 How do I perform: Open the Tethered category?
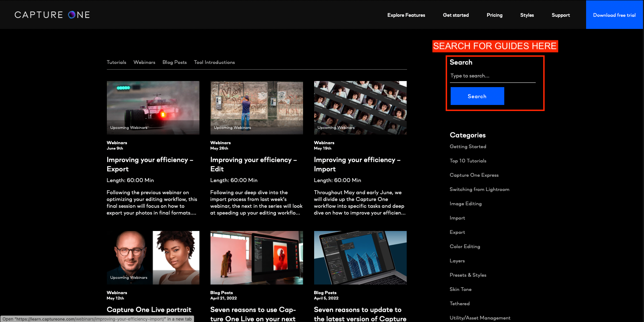coord(460,303)
